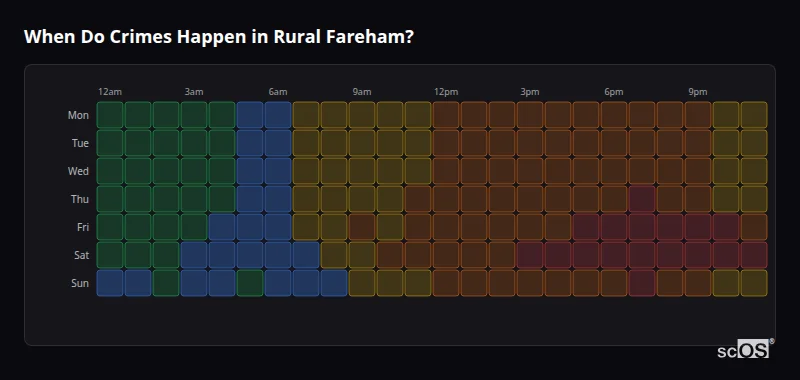
Task: Select the orange Friday 9am heatmap cell
Action: (362, 227)
